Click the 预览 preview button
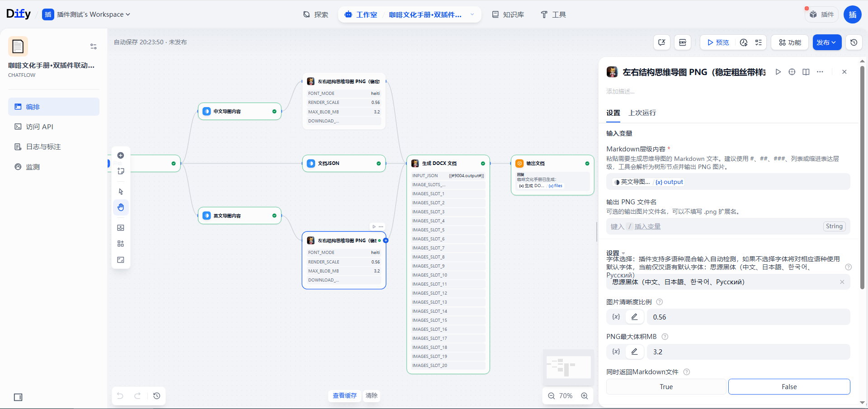The width and height of the screenshot is (868, 409). click(x=718, y=42)
